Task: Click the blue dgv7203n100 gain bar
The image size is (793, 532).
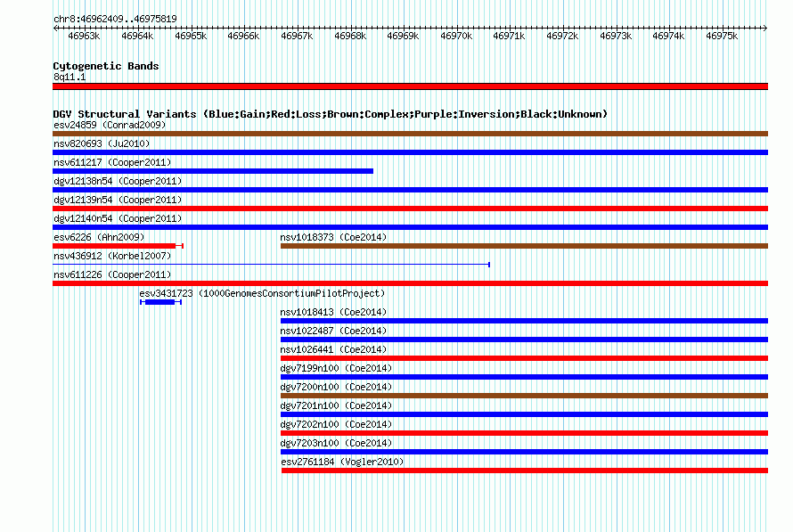Action: (x=525, y=452)
